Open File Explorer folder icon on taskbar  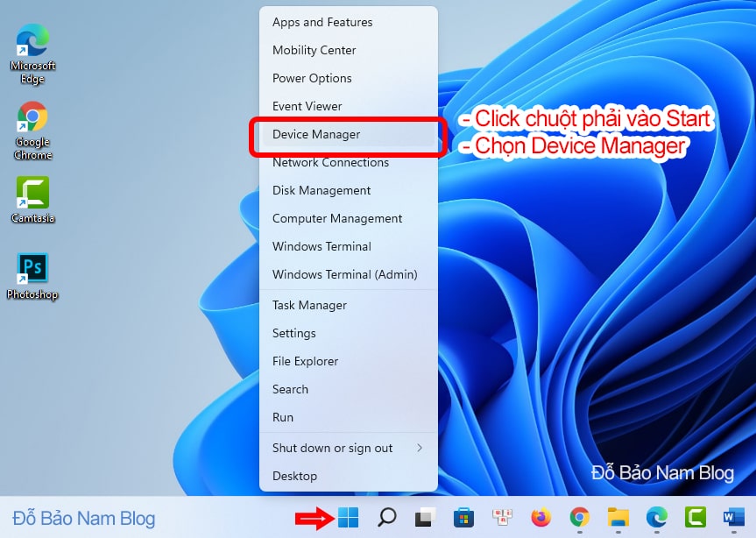point(618,517)
